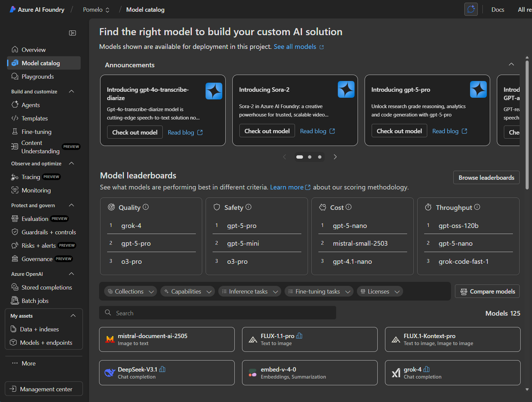Image resolution: width=532 pixels, height=402 pixels.
Task: Open Playgrounds in the sidebar
Action: tap(37, 77)
